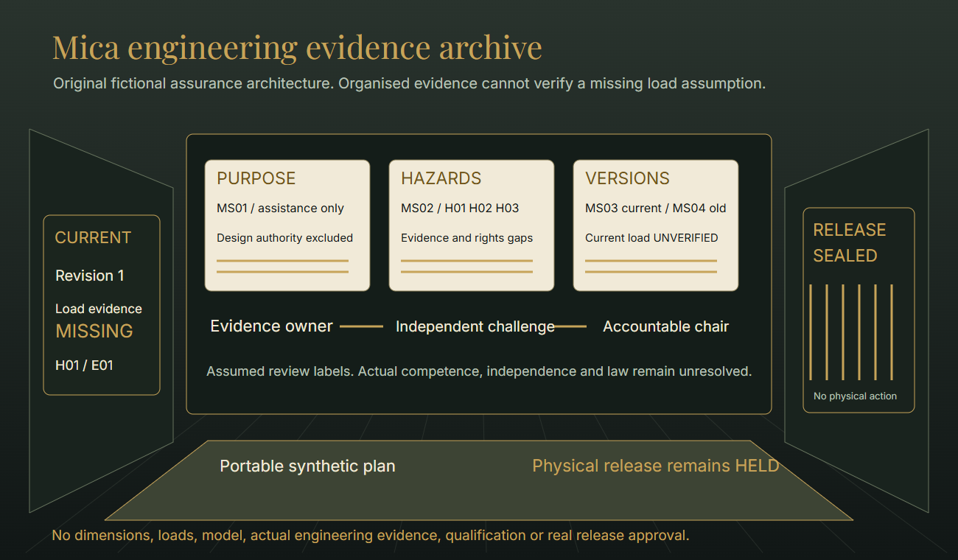Click 'MS03 current / MS04 old' text

[655, 209]
